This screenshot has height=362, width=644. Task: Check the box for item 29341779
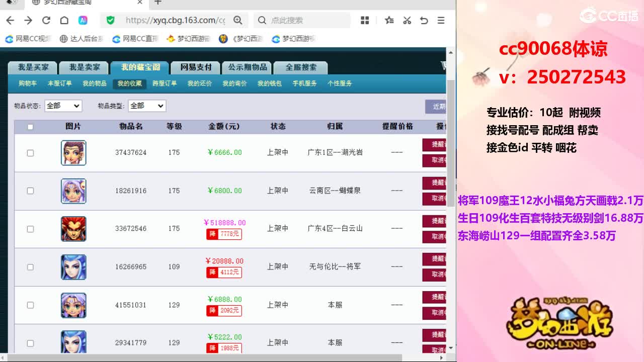point(30,343)
